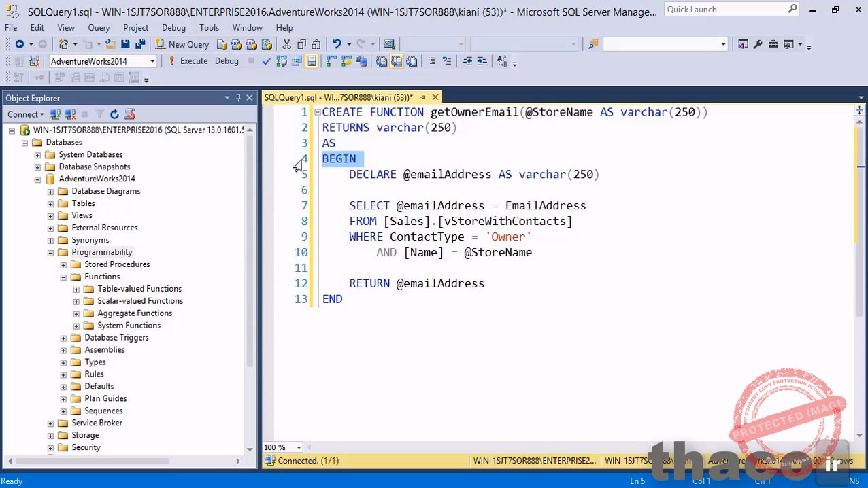
Task: Click the Execute query button
Action: pyautogui.click(x=188, y=61)
